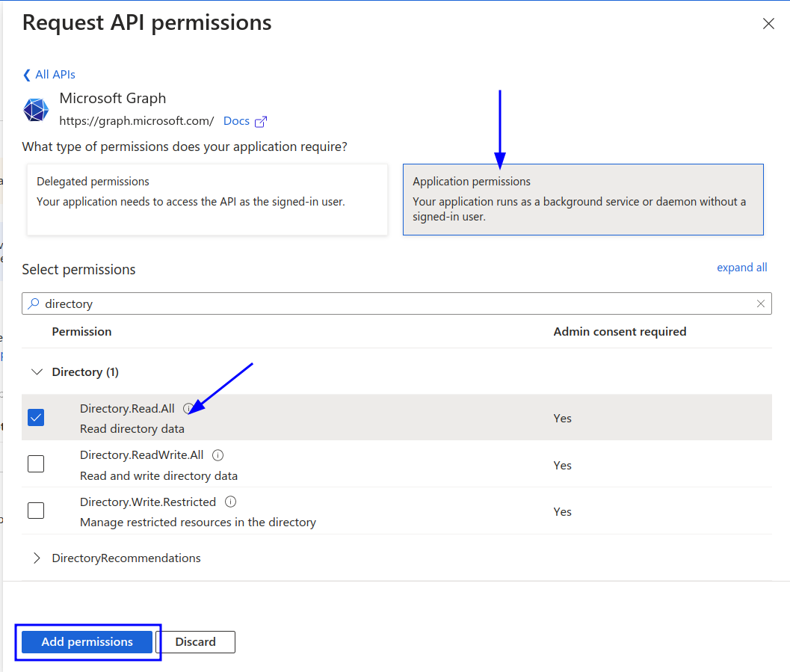
Task: Expand the DirectoryRecommendations group
Action: pos(37,558)
